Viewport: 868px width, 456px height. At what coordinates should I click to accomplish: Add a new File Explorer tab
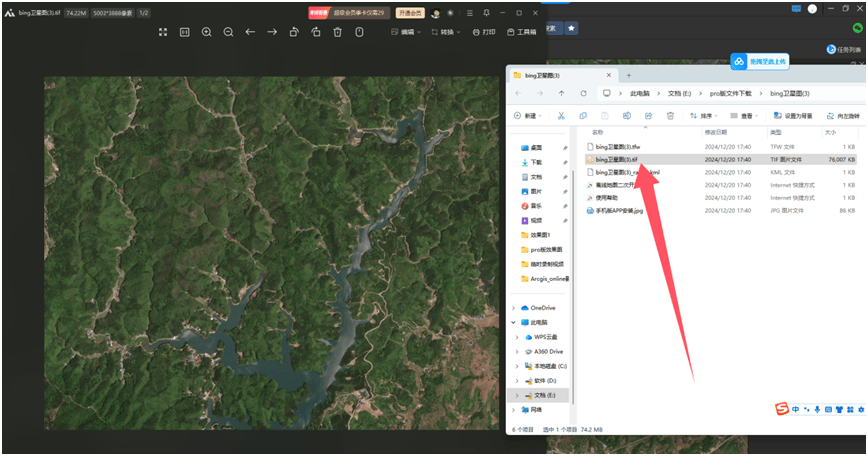coord(628,75)
